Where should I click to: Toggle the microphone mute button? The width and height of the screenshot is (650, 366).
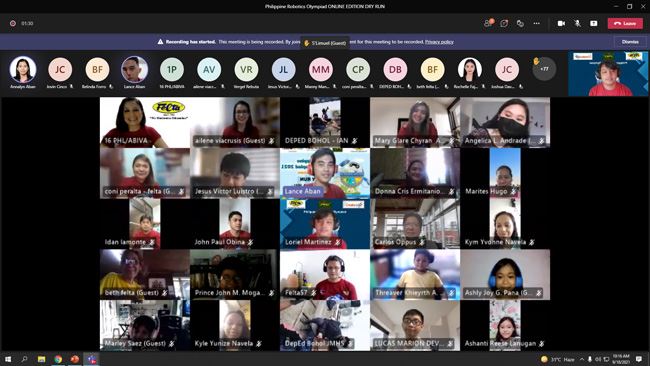577,23
